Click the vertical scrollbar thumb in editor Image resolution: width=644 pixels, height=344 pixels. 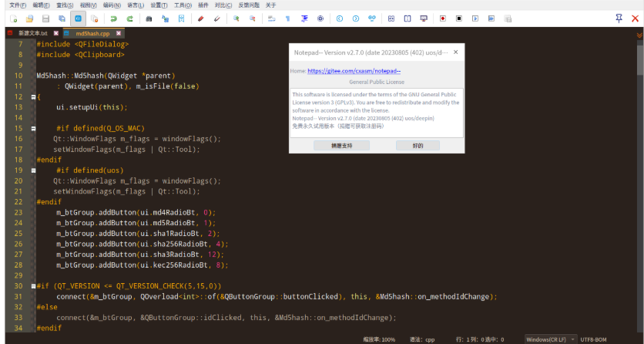pos(640,59)
